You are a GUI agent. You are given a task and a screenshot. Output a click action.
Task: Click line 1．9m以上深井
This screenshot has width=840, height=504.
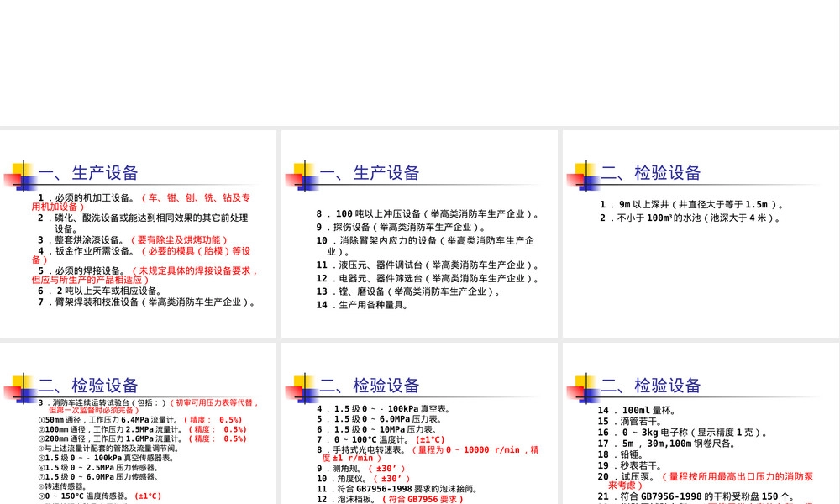point(692,205)
